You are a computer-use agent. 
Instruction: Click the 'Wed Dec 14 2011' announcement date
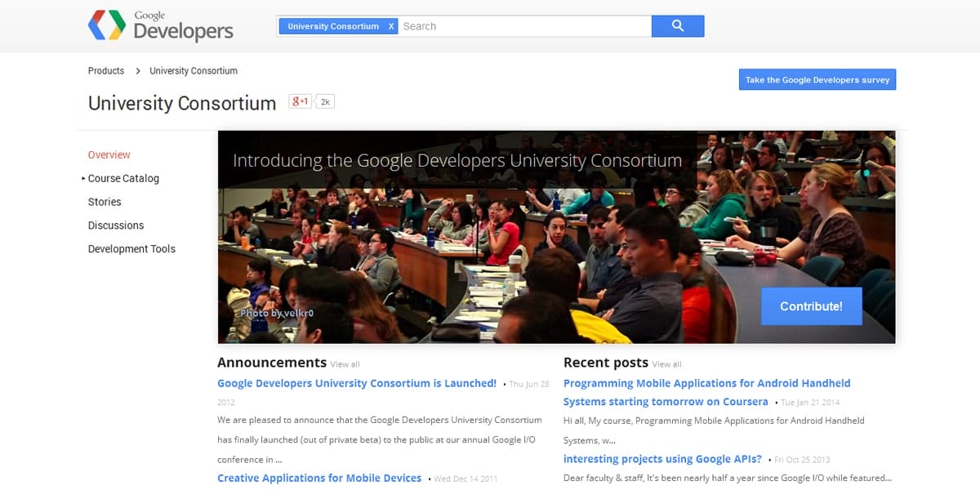[465, 479]
